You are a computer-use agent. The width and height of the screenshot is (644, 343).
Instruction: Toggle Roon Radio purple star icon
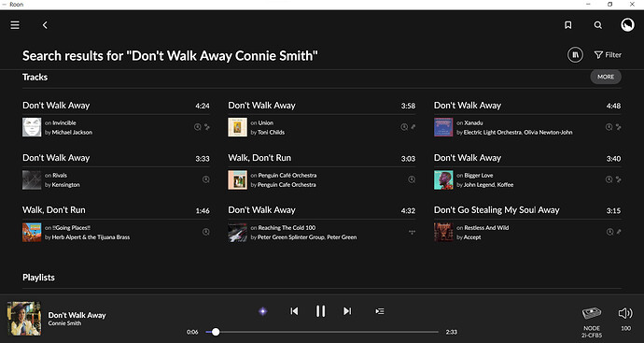click(x=263, y=311)
